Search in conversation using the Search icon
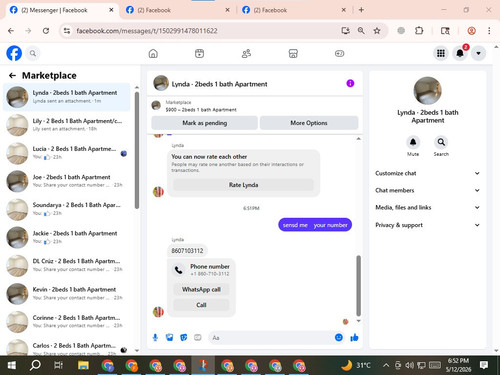 point(441,142)
